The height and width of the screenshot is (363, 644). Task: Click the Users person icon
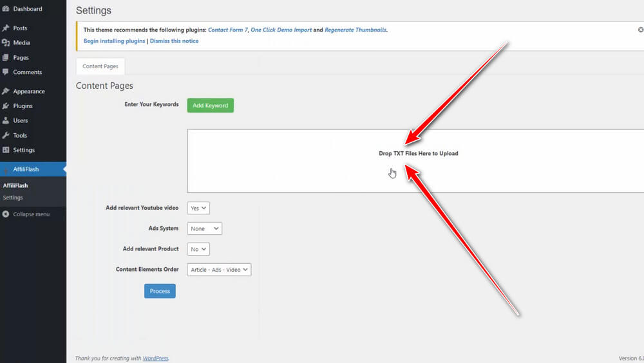point(6,120)
